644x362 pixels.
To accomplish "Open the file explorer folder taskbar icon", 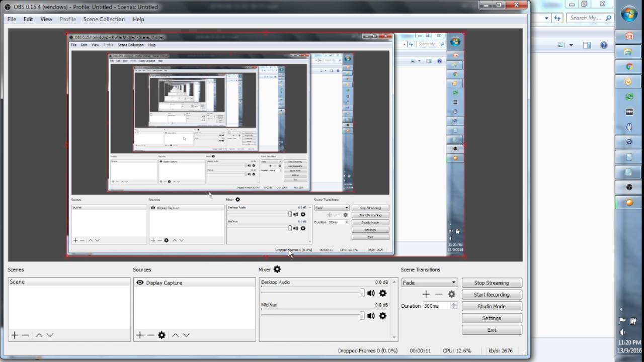I will click(x=629, y=52).
